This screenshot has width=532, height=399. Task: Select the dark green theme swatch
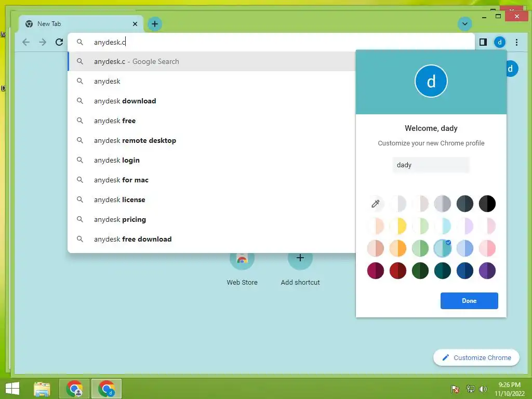coord(420,271)
